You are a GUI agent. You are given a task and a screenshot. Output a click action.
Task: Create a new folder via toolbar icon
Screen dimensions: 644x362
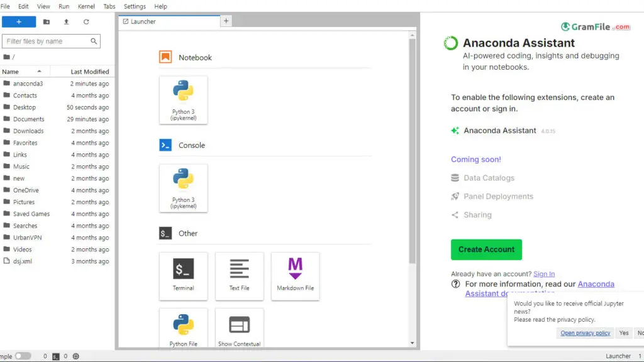(x=47, y=22)
